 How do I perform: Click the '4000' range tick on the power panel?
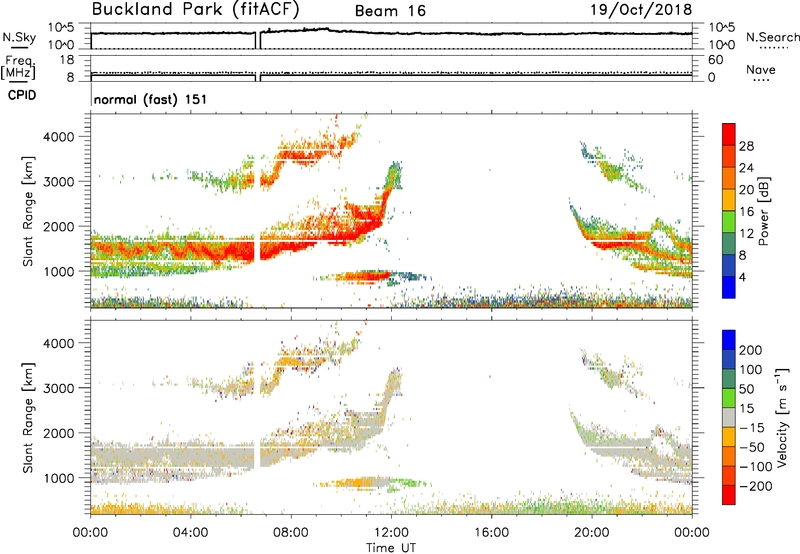click(x=58, y=137)
